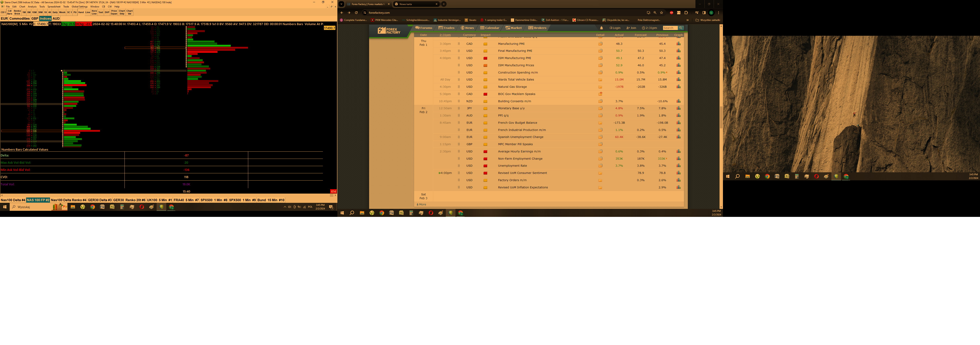Open Chrome tab search dropdown arrow
Screen dimensions: 980x345
pos(341,4)
